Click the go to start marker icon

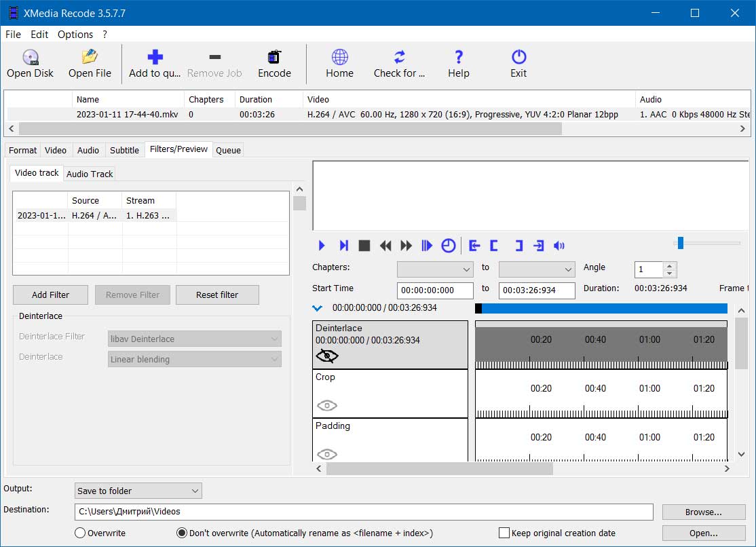point(474,246)
